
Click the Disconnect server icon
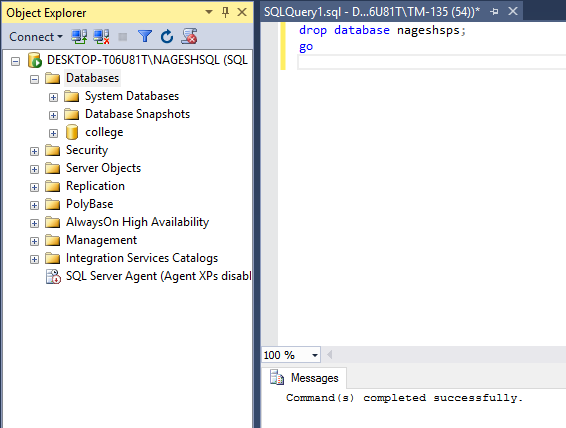[101, 36]
